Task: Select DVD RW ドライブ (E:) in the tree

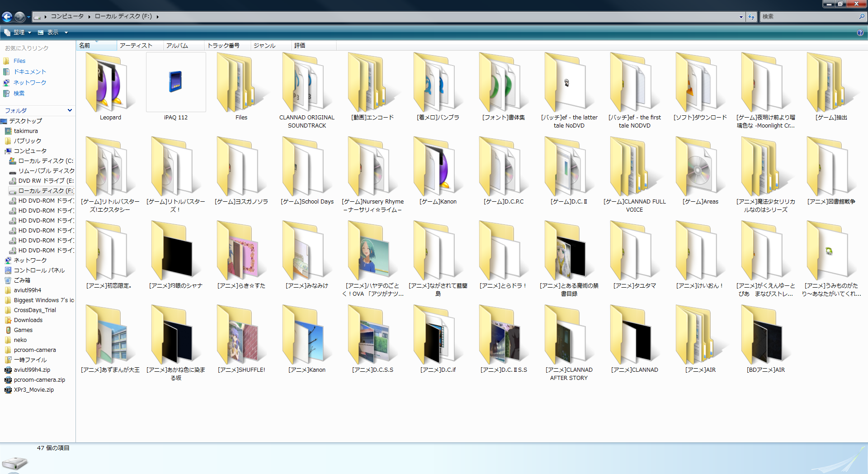Action: point(46,181)
